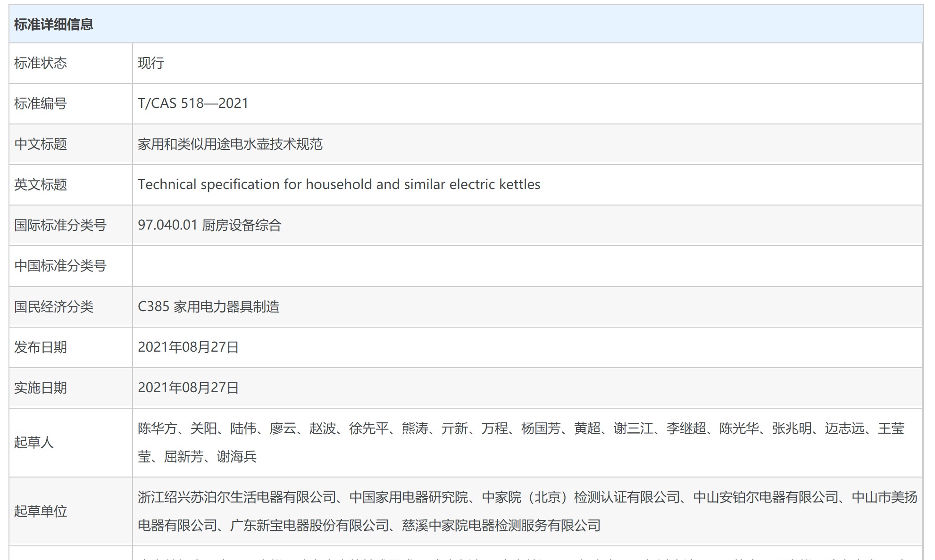935x560 pixels.
Task: Click the 现行 status value
Action: tap(151, 63)
